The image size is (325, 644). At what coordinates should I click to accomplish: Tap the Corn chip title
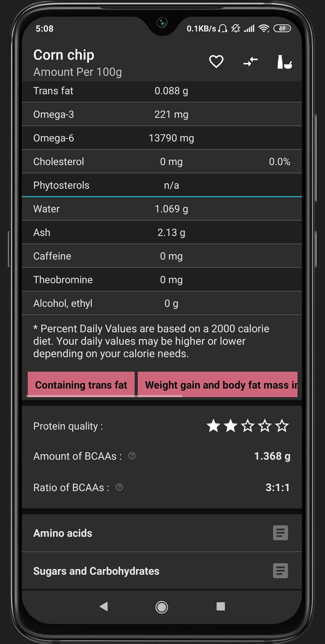tap(64, 55)
